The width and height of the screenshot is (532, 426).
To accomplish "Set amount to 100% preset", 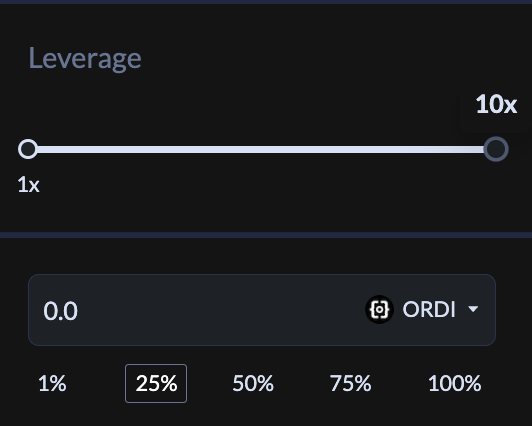I will 455,384.
